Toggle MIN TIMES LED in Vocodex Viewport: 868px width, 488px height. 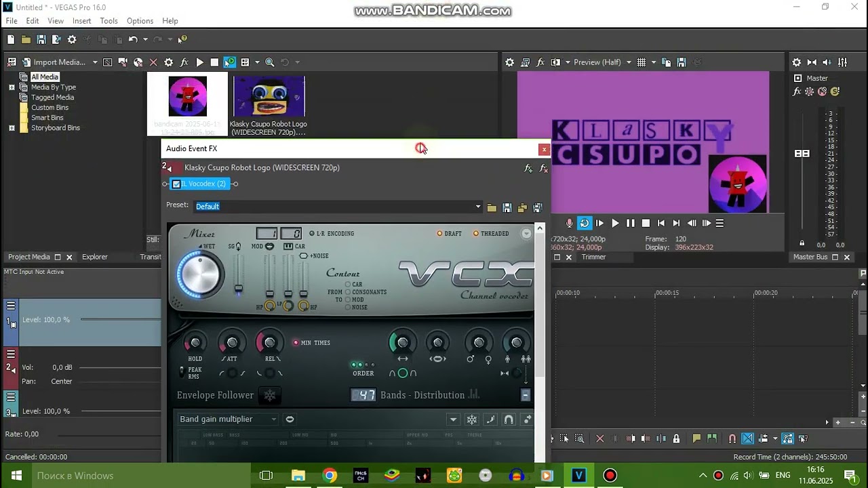(296, 342)
